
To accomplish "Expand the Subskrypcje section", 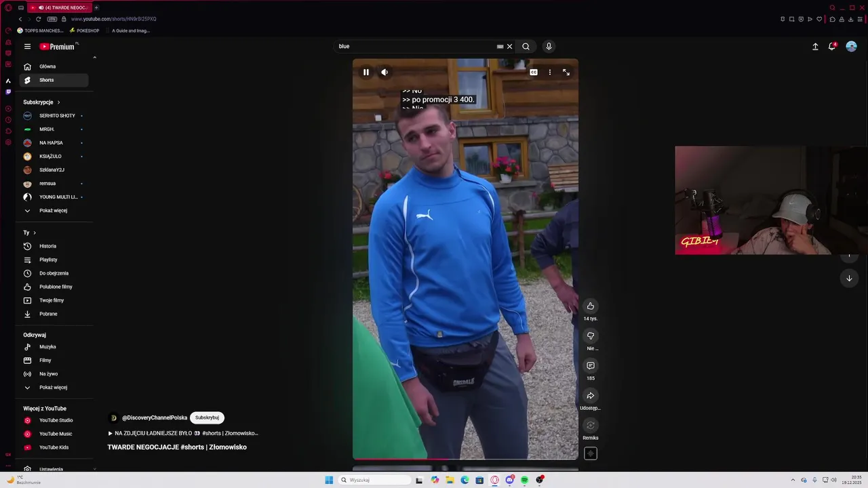I will click(x=42, y=102).
